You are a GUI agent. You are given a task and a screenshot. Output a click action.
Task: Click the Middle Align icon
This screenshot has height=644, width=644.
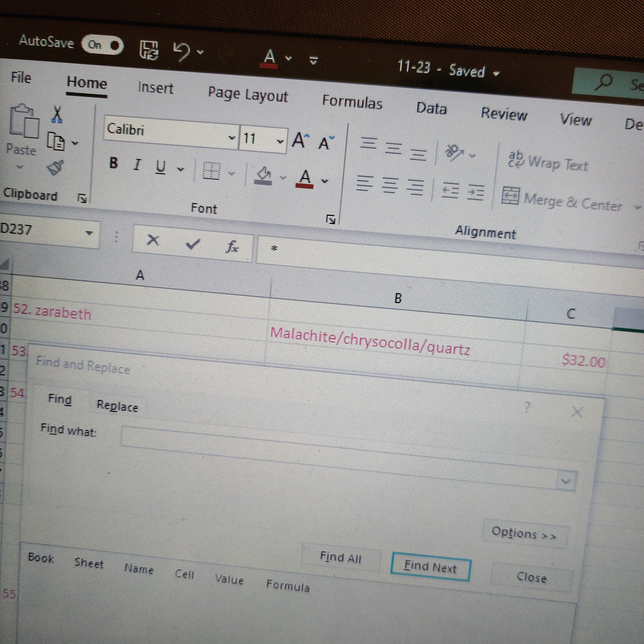click(394, 148)
